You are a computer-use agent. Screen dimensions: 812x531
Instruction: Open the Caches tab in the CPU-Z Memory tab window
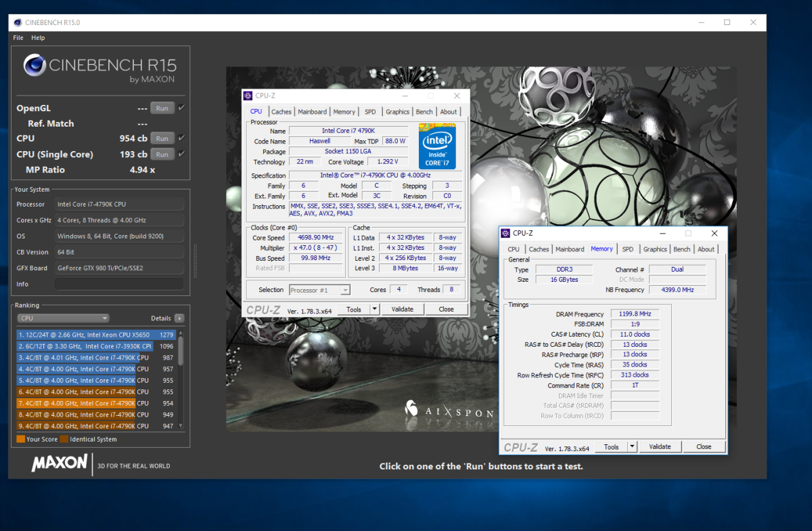tap(539, 249)
